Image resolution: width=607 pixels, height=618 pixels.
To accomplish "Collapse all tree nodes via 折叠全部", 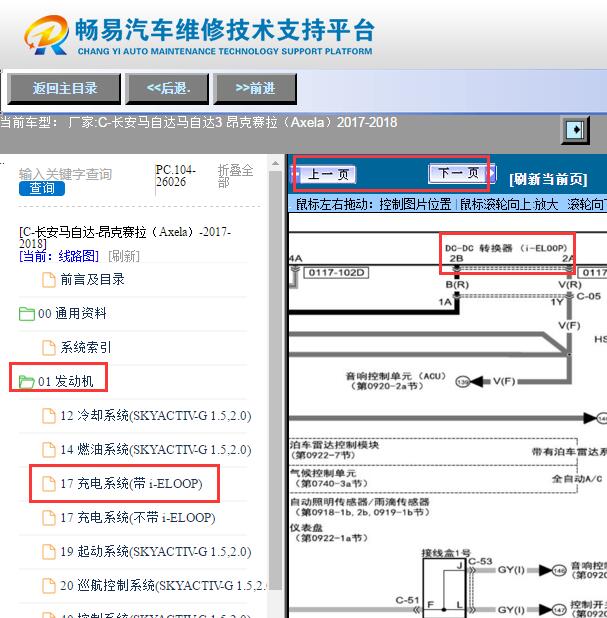I will [235, 176].
